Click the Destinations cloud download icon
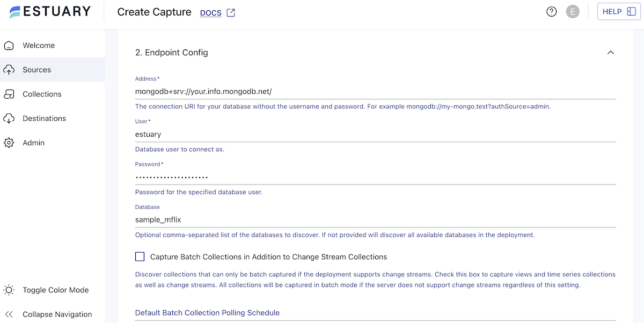The height and width of the screenshot is (323, 644). (x=9, y=119)
